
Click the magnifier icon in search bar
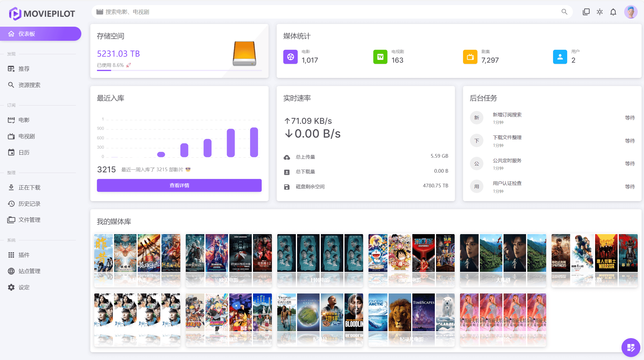click(564, 12)
